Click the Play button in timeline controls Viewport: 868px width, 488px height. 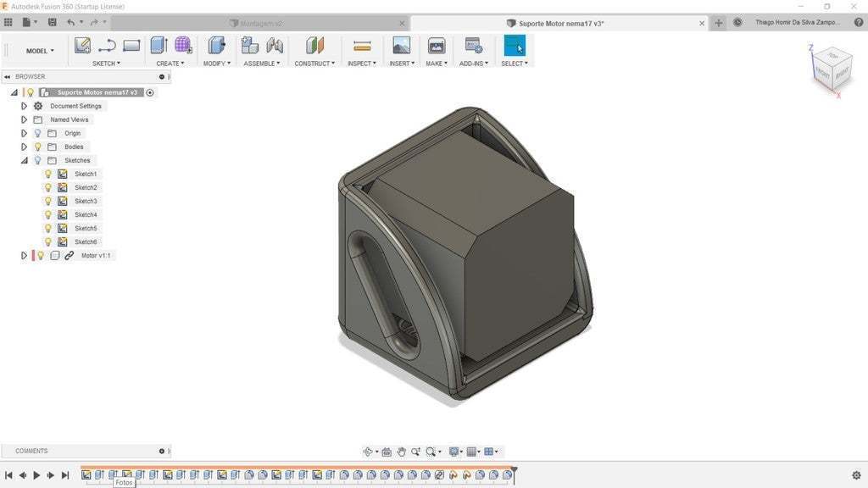pyautogui.click(x=37, y=475)
